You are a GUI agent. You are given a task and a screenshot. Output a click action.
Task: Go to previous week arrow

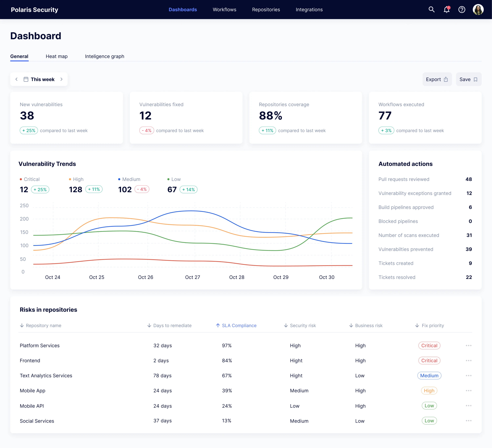(16, 79)
